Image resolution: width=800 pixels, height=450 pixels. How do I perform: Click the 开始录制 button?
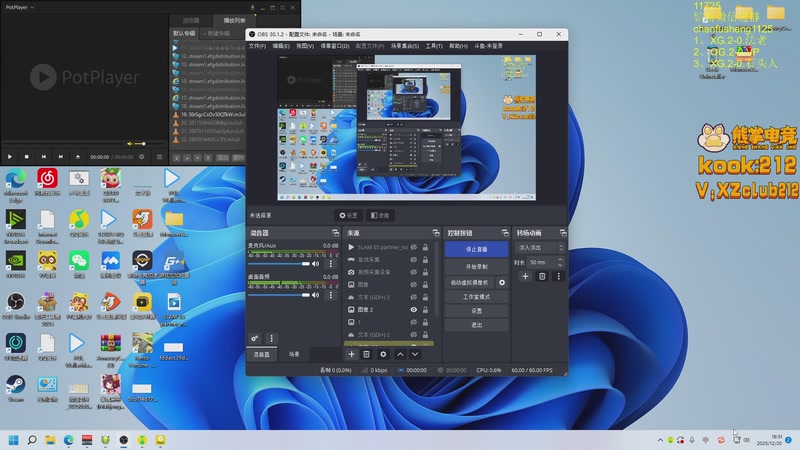tap(476, 267)
